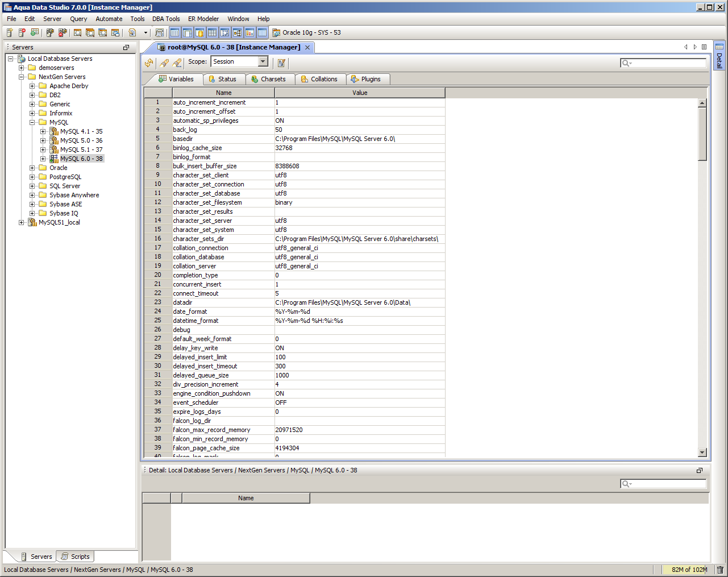The width and height of the screenshot is (728, 577).
Task: Expand the Oracle folder
Action: (x=32, y=168)
